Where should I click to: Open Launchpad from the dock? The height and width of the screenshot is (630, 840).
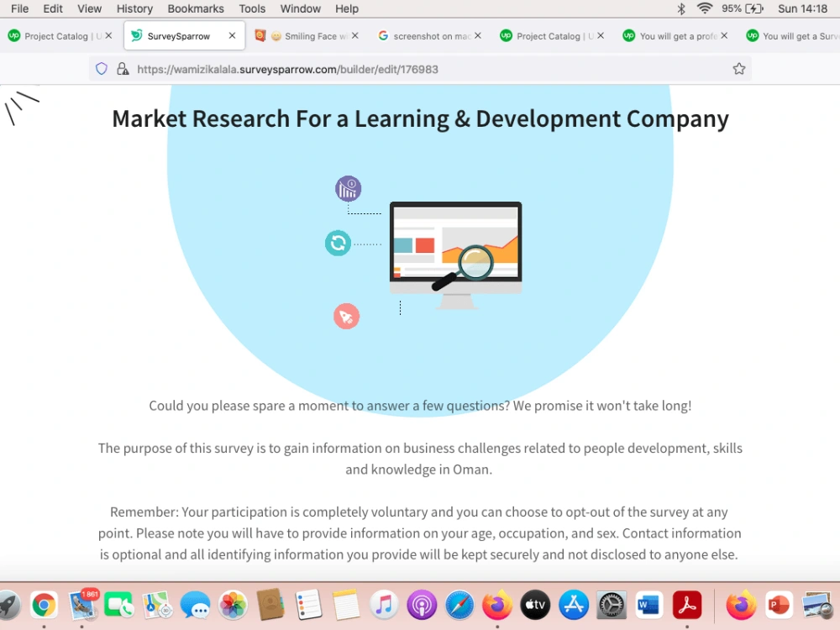[8, 606]
